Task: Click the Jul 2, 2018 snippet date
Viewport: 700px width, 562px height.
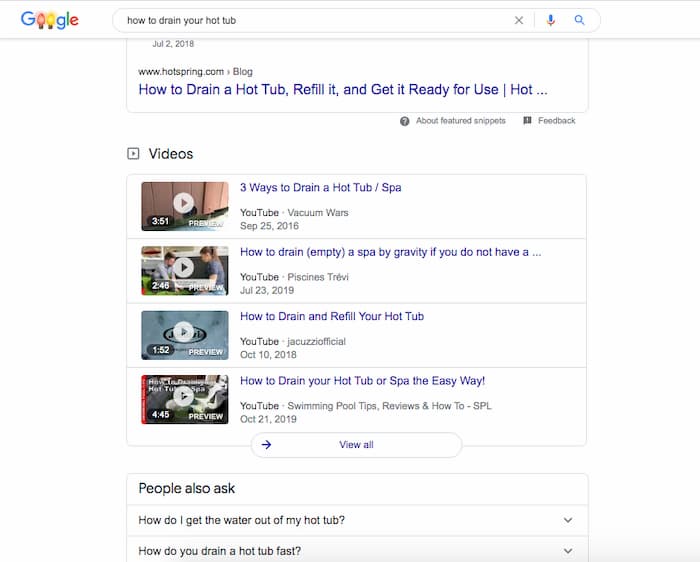Action: [173, 44]
